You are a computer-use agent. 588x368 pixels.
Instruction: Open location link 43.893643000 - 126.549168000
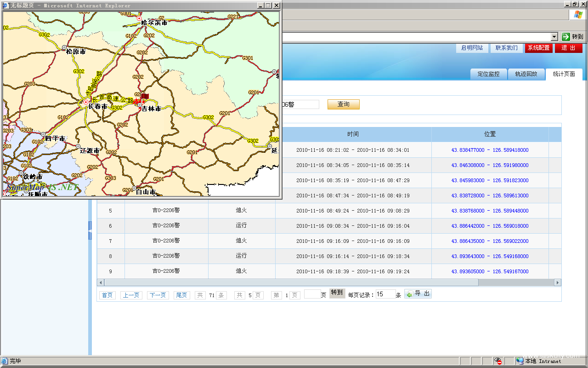[490, 256]
